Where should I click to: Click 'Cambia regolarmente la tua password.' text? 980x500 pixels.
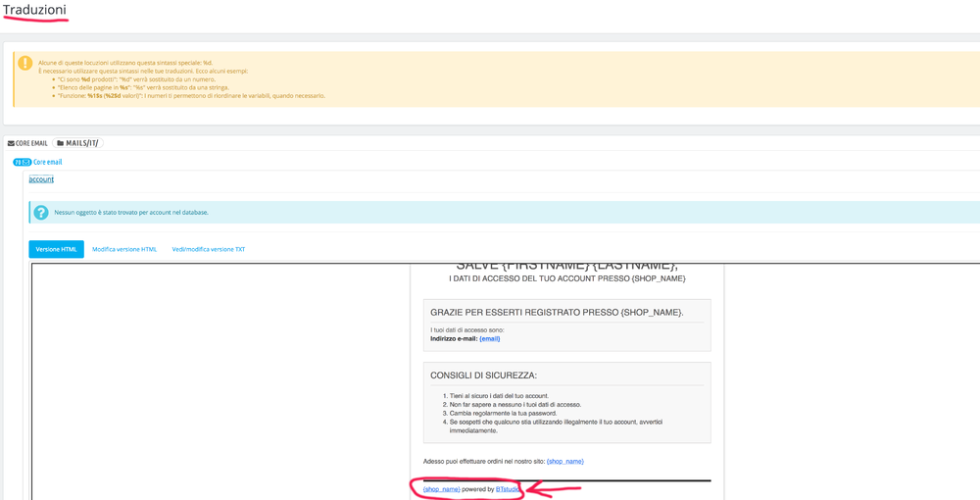point(503,413)
